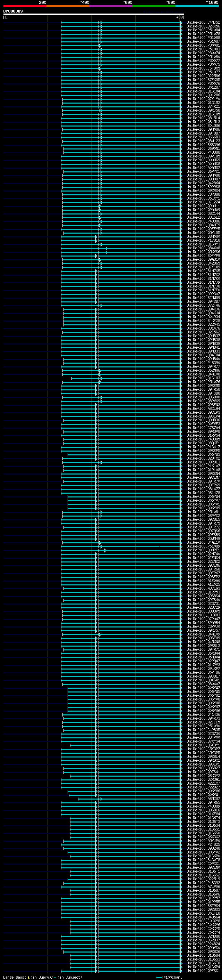Select the UniRef100_Q01287 label
This screenshot has height=980, width=222.
tap(203, 87)
